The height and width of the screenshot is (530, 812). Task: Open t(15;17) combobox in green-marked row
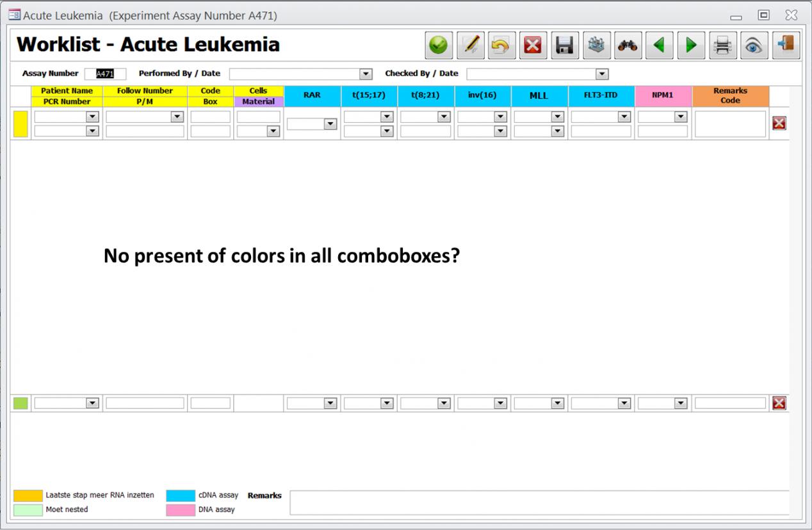tap(387, 403)
